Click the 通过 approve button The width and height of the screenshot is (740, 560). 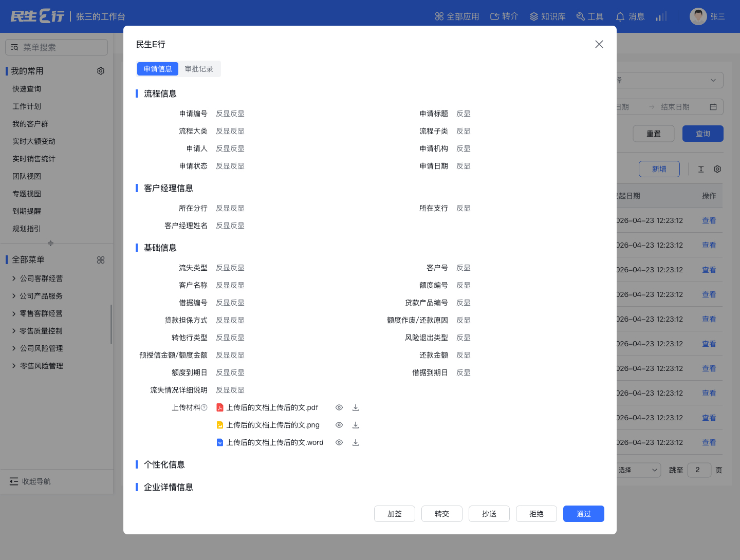(584, 514)
